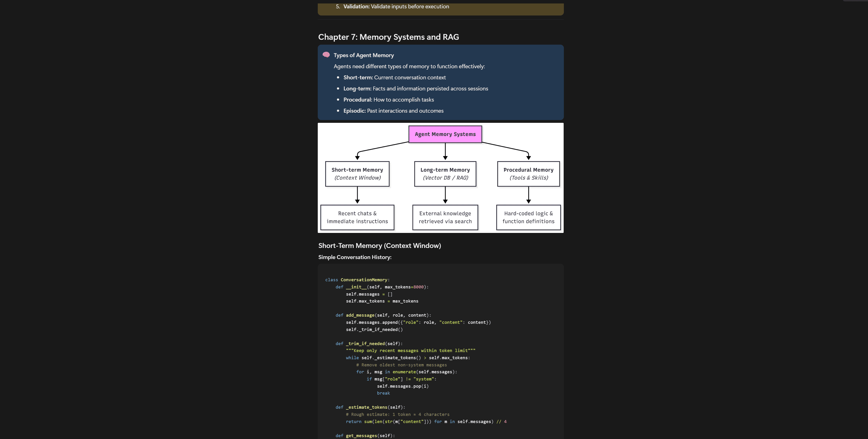The width and height of the screenshot is (868, 439).
Task: Click the Chapter 7: Memory Systems and RAG heading
Action: click(x=388, y=37)
